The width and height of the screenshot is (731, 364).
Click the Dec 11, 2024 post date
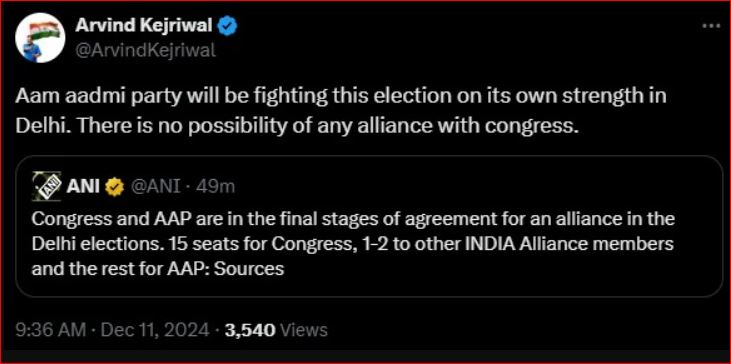[155, 330]
